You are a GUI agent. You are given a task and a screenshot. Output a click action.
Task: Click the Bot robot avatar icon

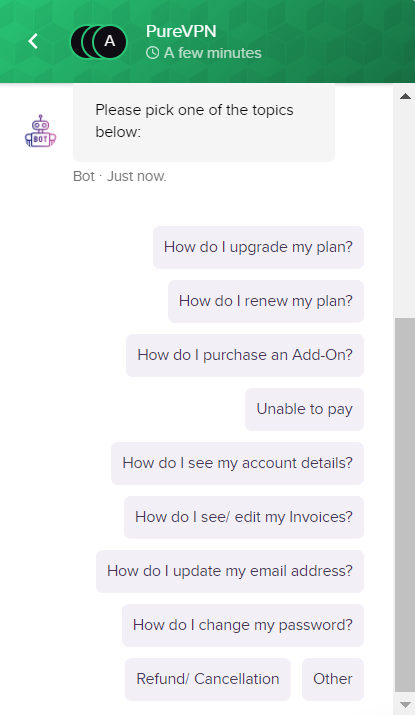pos(41,131)
